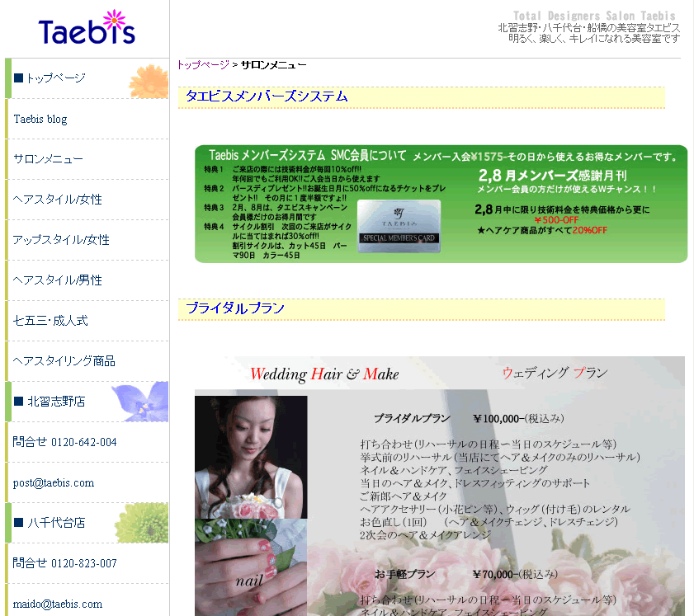Click the bride portrait photo
This screenshot has height=616, width=694.
(251, 457)
